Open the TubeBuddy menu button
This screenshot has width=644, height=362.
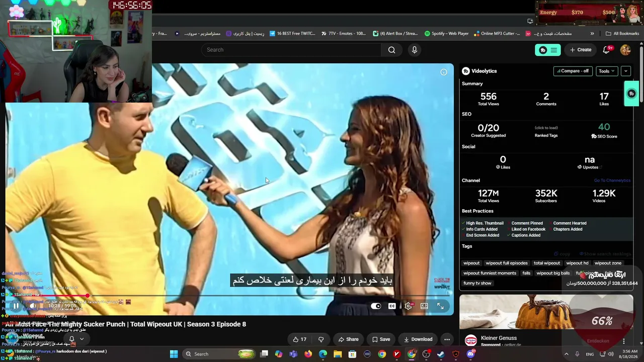click(x=548, y=50)
